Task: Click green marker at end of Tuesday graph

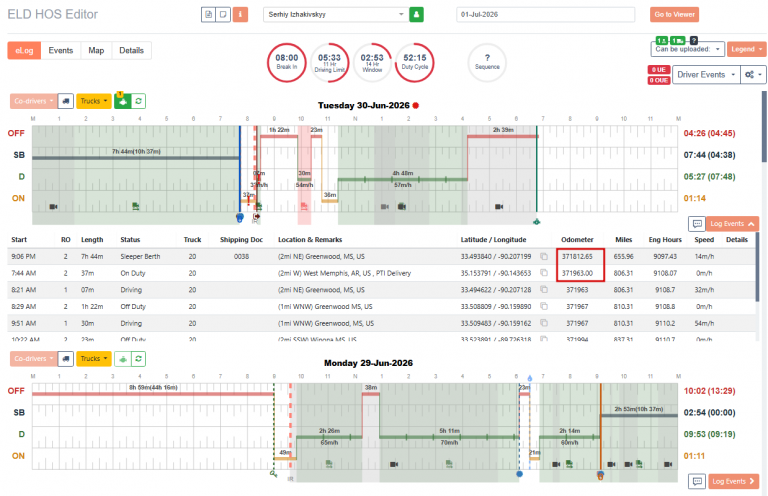Action: [537, 221]
